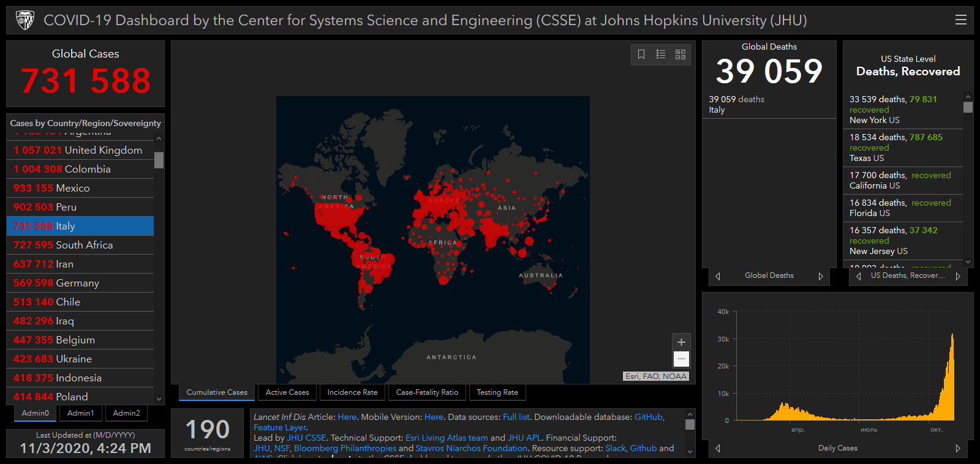Go to previous US Deaths panel
Image resolution: width=980 pixels, height=464 pixels.
pos(859,276)
